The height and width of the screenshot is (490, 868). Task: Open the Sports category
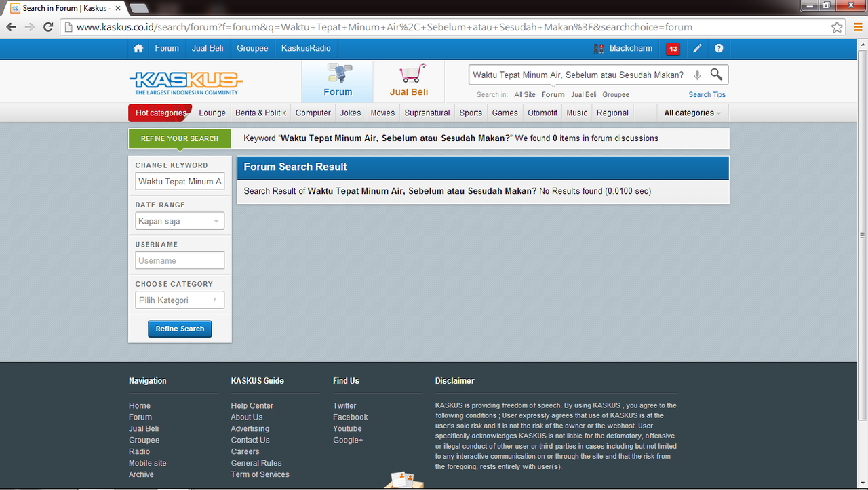click(471, 113)
